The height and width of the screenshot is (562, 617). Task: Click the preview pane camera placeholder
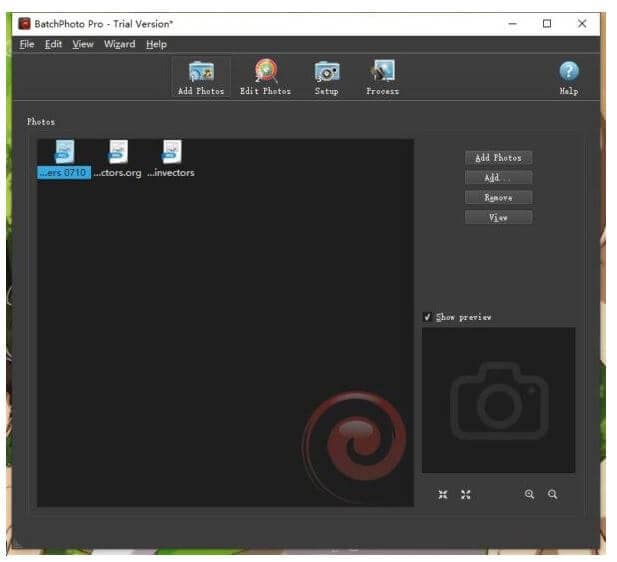pos(500,401)
